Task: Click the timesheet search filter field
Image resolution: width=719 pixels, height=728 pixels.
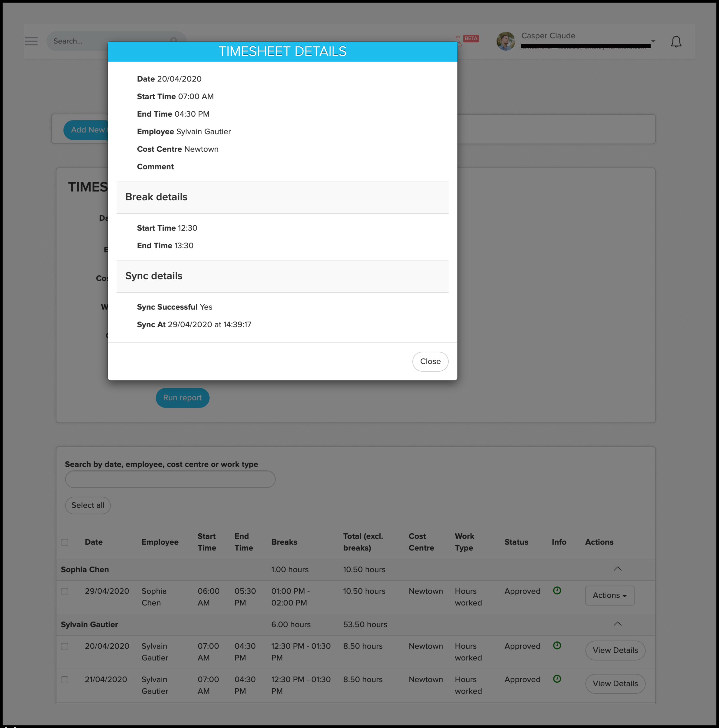Action: point(170,479)
